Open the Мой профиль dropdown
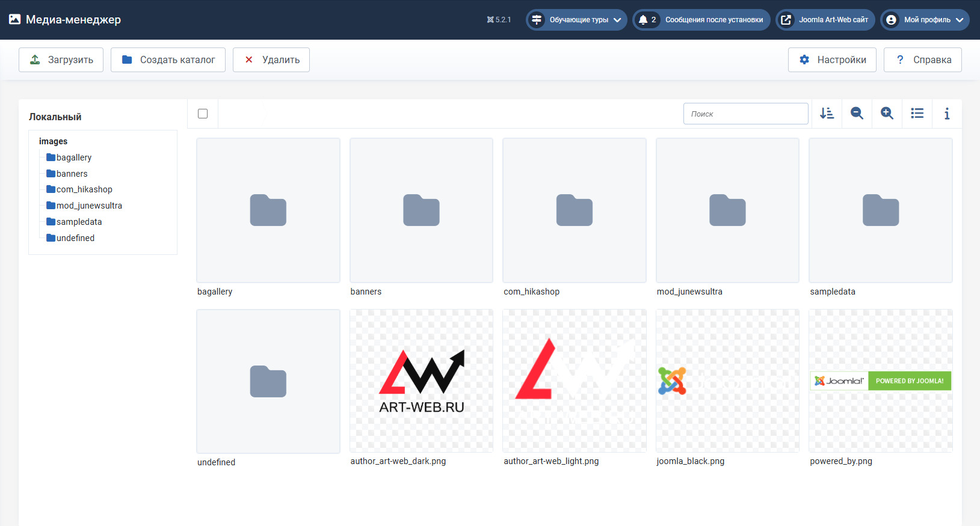The height and width of the screenshot is (526, 980). [x=925, y=20]
